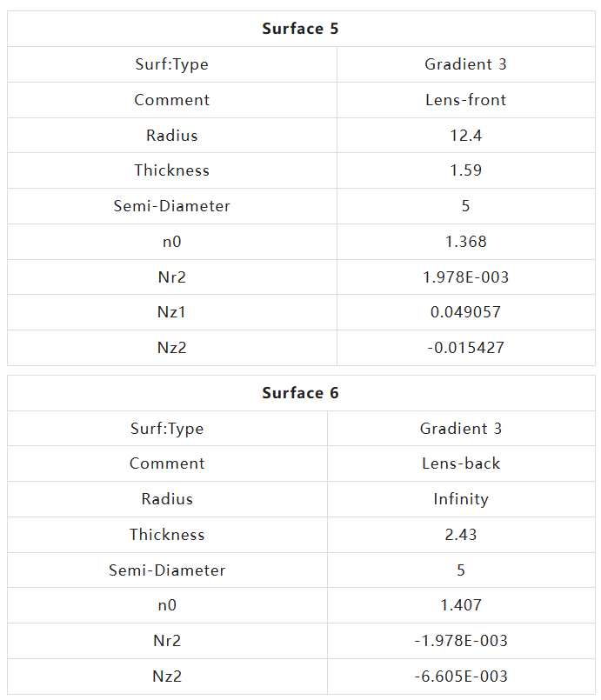Select the negative Nr2 value -1.978E-003
The image size is (601, 700).
[461, 641]
